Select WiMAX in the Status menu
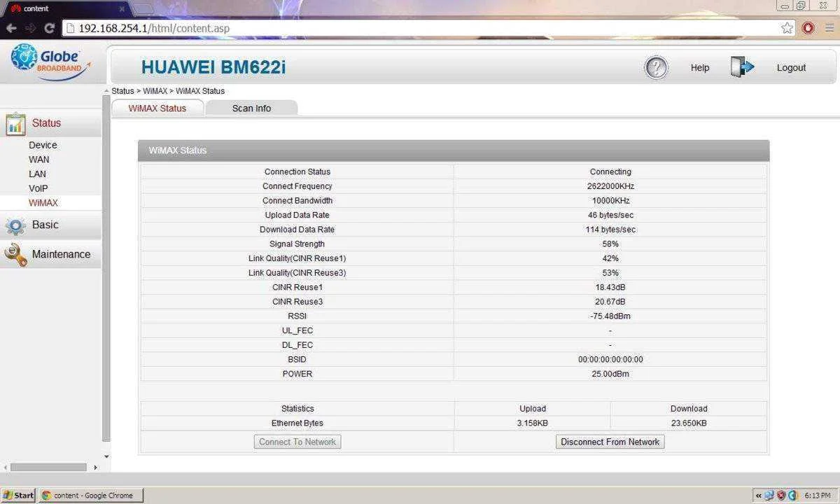The image size is (840, 504). 43,203
